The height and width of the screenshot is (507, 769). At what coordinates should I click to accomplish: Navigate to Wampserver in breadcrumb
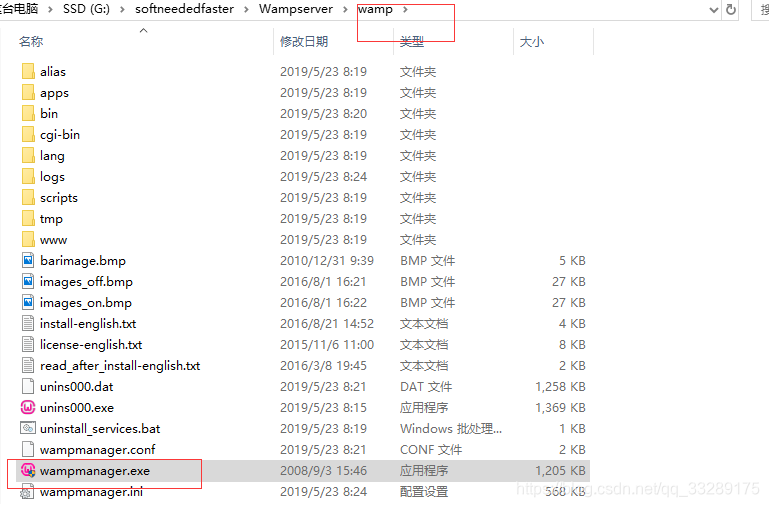point(296,9)
